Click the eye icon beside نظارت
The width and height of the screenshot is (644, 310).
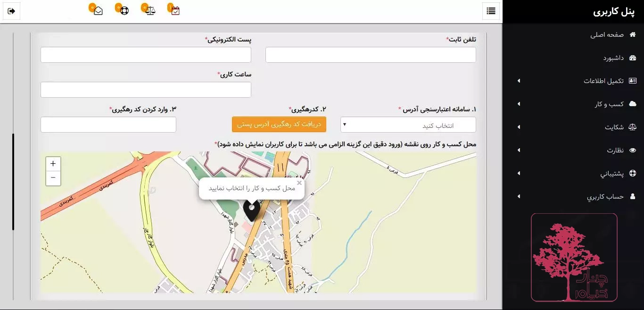[633, 150]
